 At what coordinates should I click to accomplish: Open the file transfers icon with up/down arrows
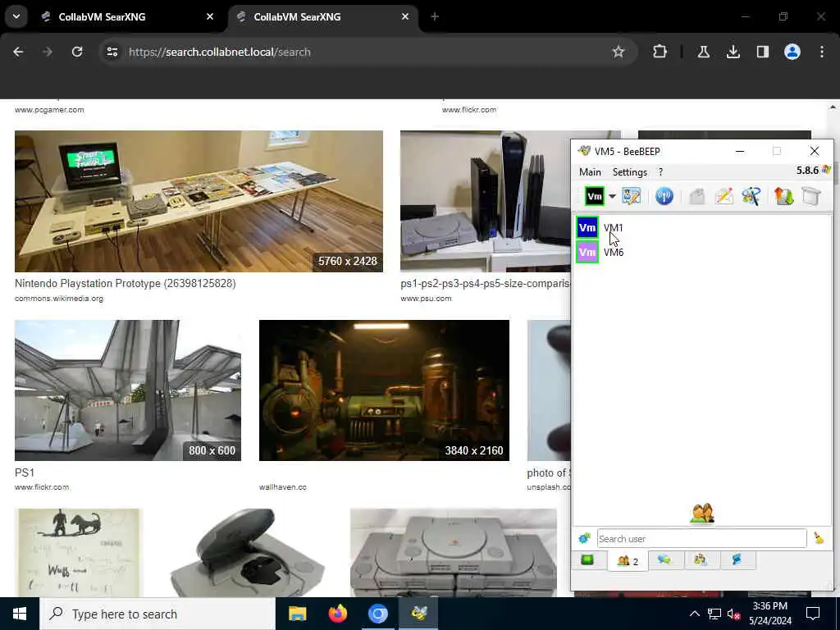coord(783,197)
